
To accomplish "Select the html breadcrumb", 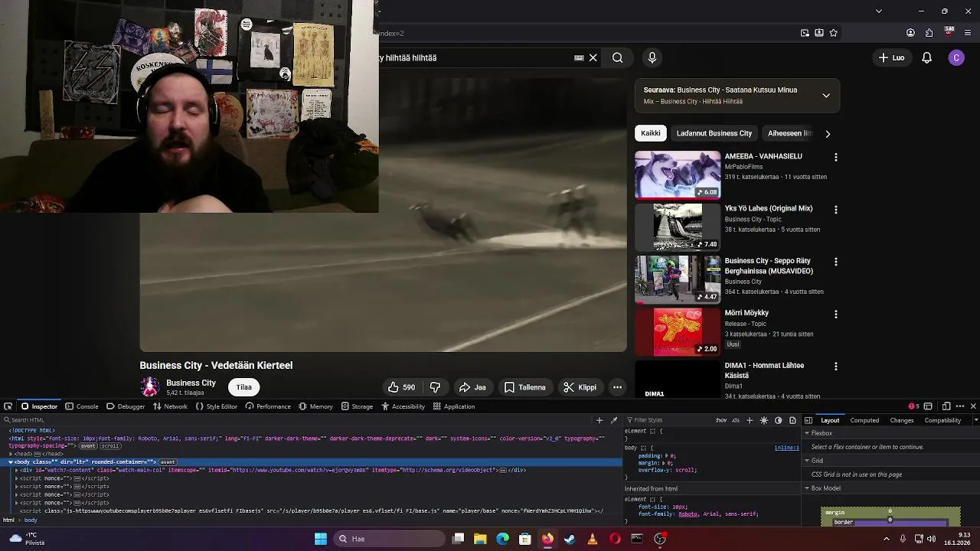I will [8, 520].
